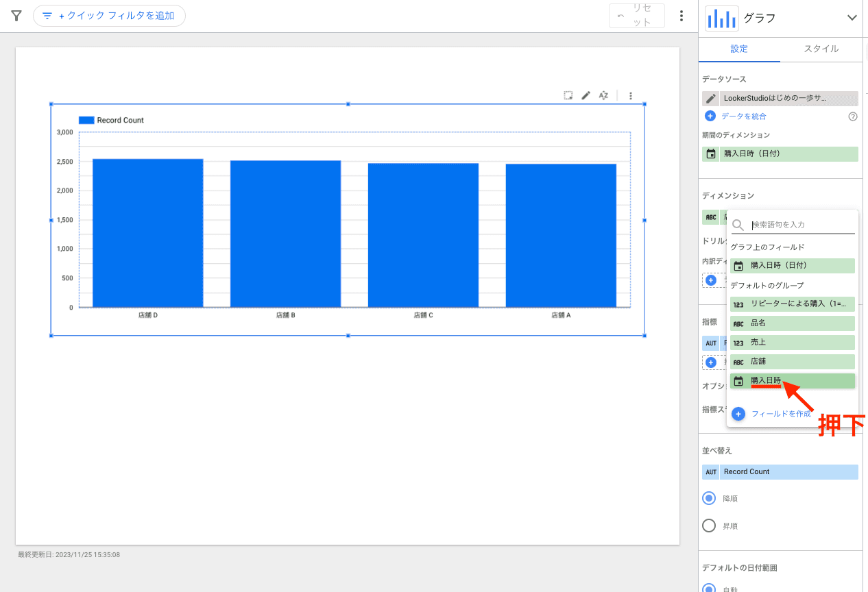The height and width of the screenshot is (592, 868).
Task: Click the help icon beside データを統合
Action: (x=853, y=116)
